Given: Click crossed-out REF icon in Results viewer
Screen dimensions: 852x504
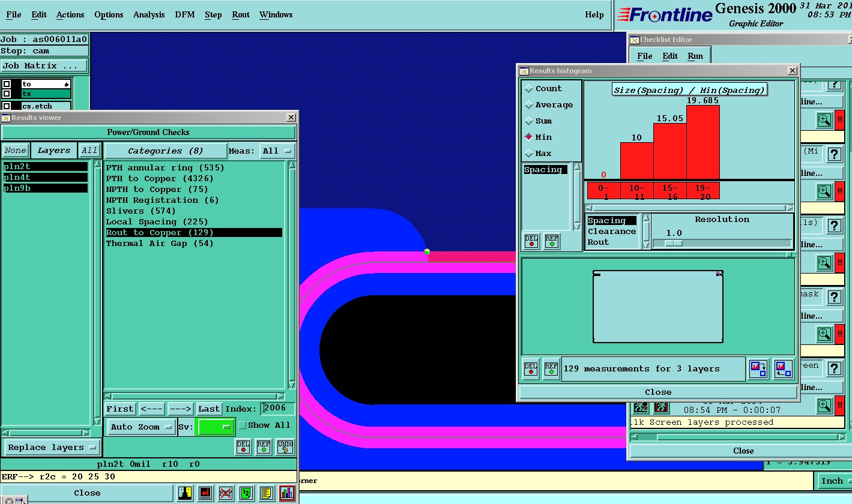Looking at the screenshot, I should coord(226,493).
